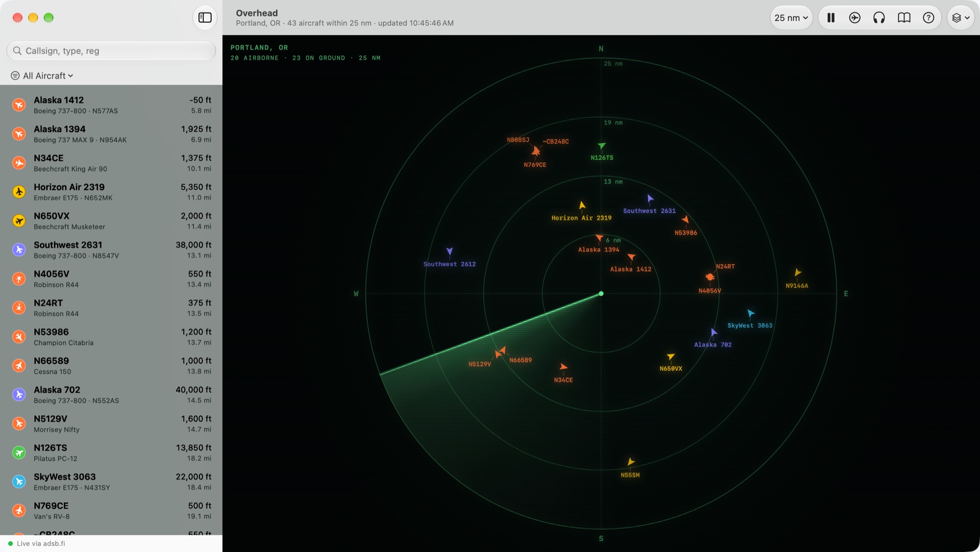
Task: Click '38,000 ft' altitude for Southwest 2631
Action: [194, 245]
